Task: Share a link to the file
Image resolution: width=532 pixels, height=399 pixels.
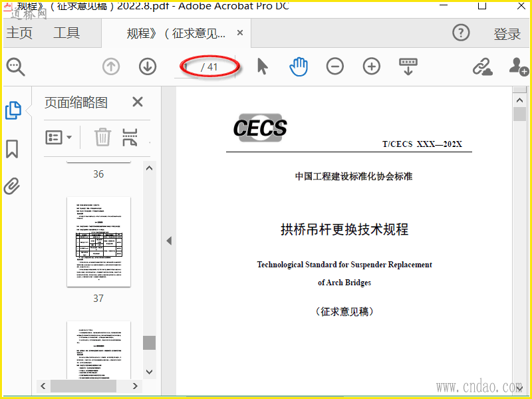Action: [x=482, y=66]
